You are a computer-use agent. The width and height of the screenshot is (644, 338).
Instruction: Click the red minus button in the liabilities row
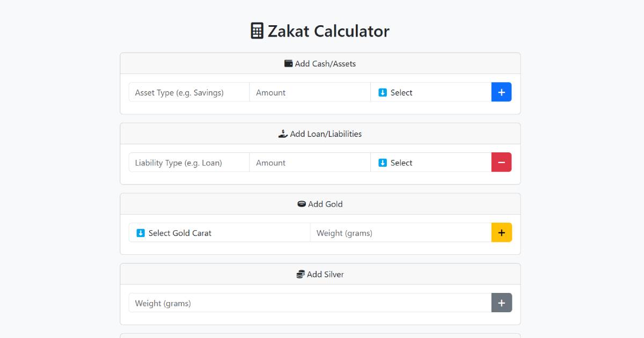pos(501,162)
